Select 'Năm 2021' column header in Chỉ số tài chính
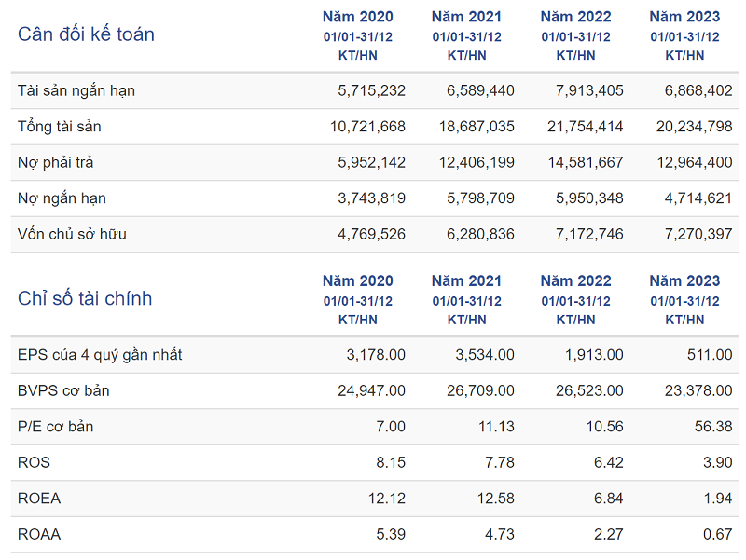This screenshot has height=560, width=746. [466, 280]
